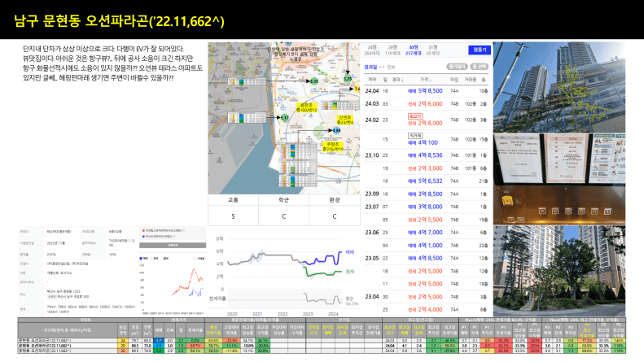Open the 23.06 매매 4억 7,000 transaction

tap(426, 233)
